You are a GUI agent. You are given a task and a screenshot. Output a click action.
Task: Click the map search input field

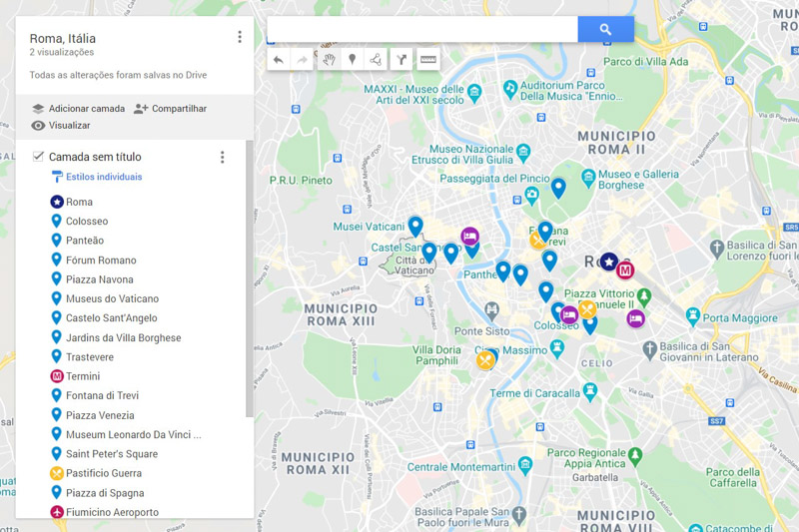422,30
